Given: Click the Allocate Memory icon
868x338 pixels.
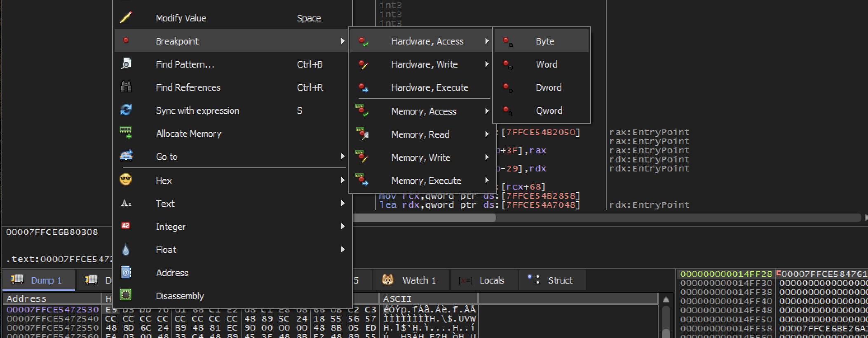Looking at the screenshot, I should (126, 133).
